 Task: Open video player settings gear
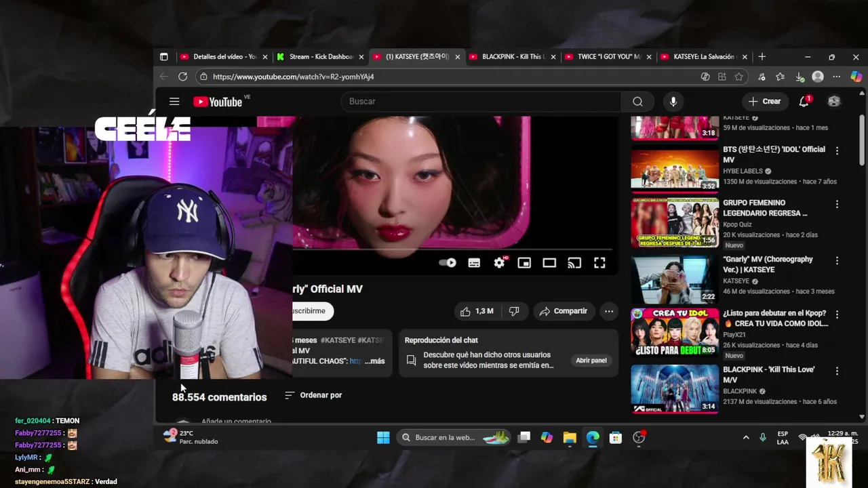(x=500, y=263)
